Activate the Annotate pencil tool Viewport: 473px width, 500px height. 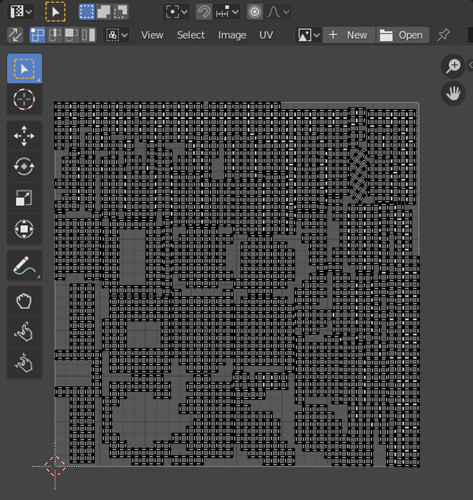[x=24, y=266]
